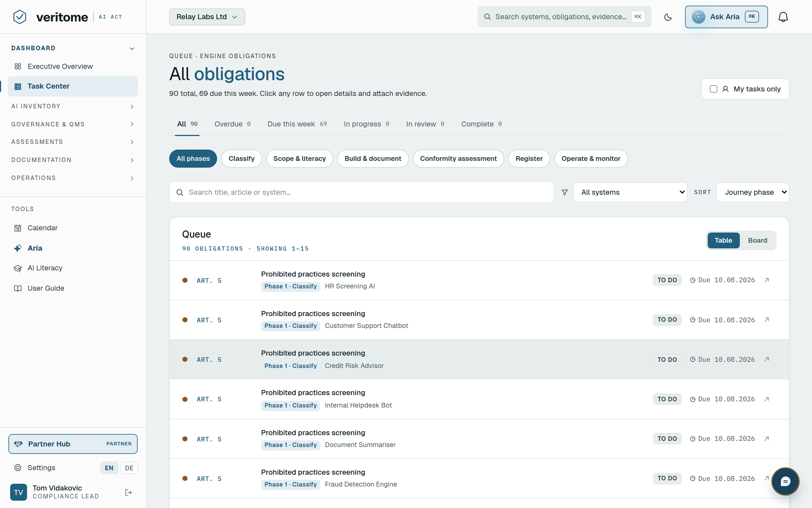Image resolution: width=812 pixels, height=508 pixels.
Task: Open Customer Support Chatbot row arrow
Action: [766, 320]
